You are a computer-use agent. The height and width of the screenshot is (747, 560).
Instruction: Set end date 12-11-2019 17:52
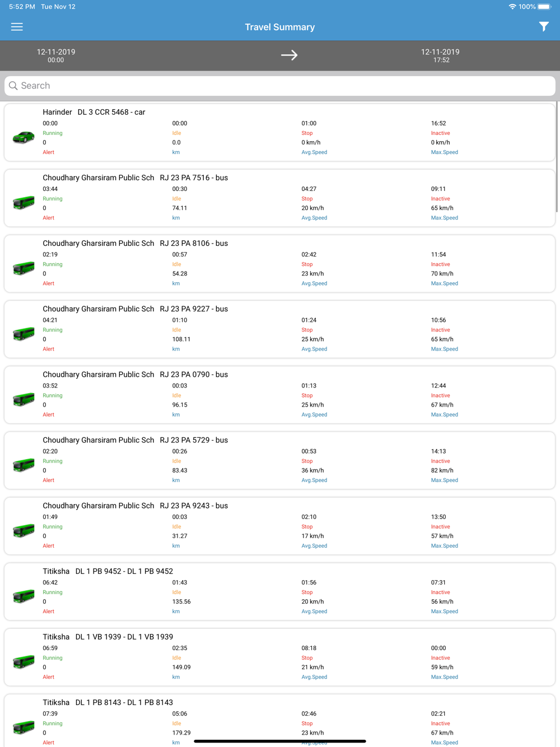click(x=441, y=55)
